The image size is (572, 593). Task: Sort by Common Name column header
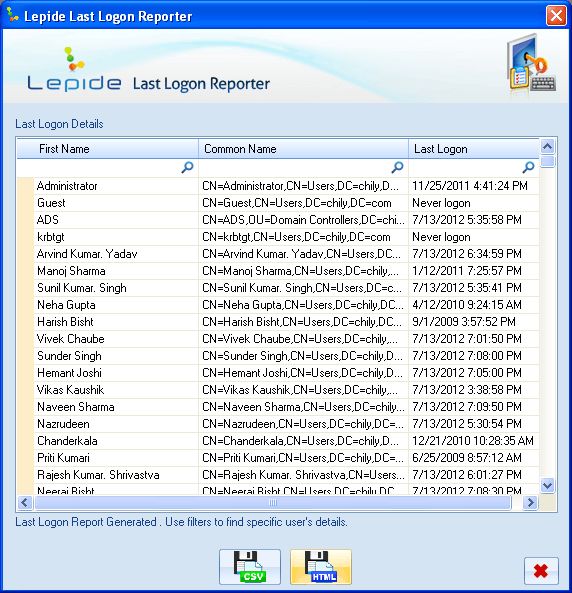[303, 149]
